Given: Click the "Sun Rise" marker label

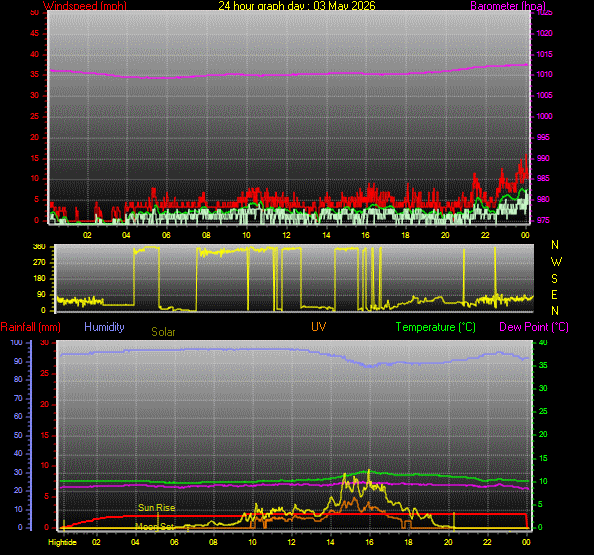Looking at the screenshot, I should coord(156,508).
